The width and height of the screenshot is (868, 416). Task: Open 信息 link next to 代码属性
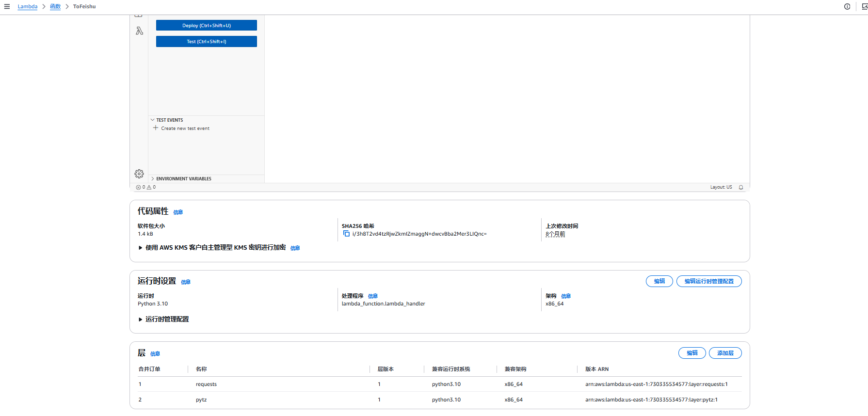click(178, 212)
